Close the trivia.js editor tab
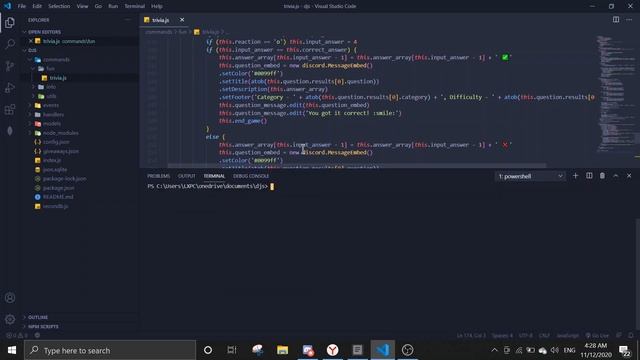This screenshot has width=640, height=360. (x=182, y=20)
